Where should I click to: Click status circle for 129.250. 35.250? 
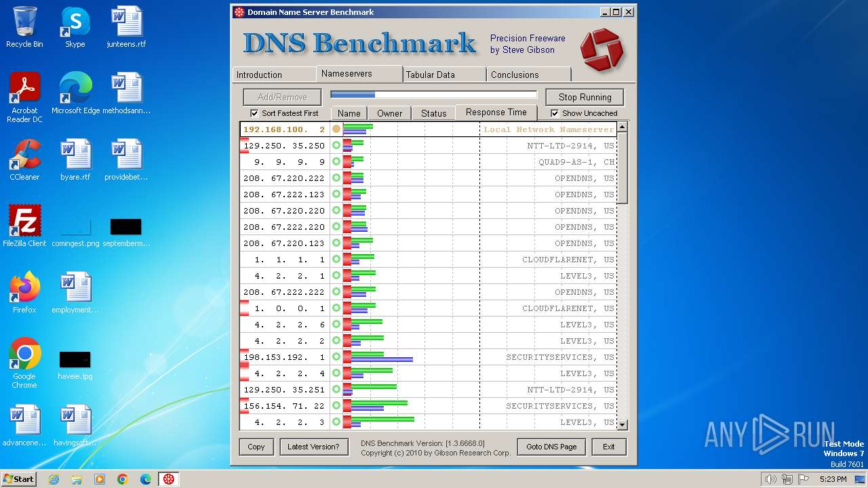click(336, 146)
